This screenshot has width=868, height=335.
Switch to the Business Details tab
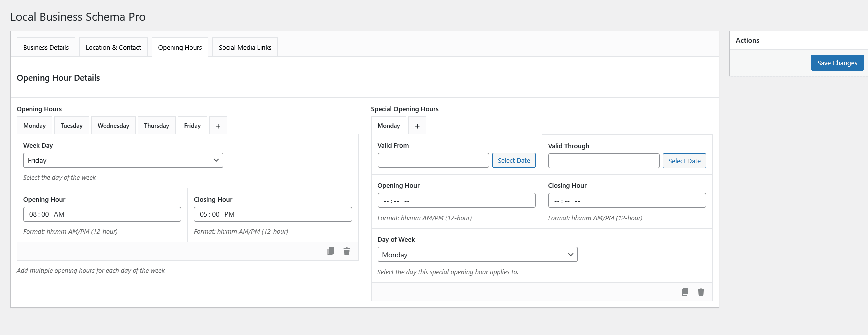pyautogui.click(x=46, y=48)
